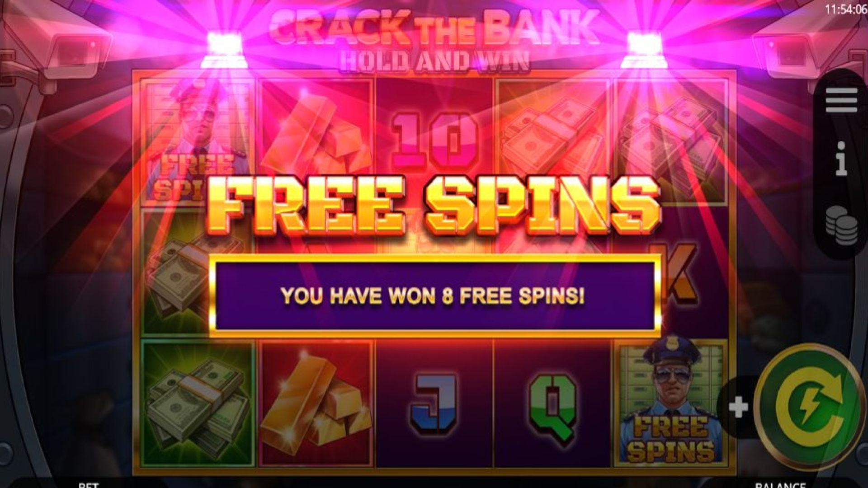
Task: Click the clock showing 11:54:06
Action: 846,9
